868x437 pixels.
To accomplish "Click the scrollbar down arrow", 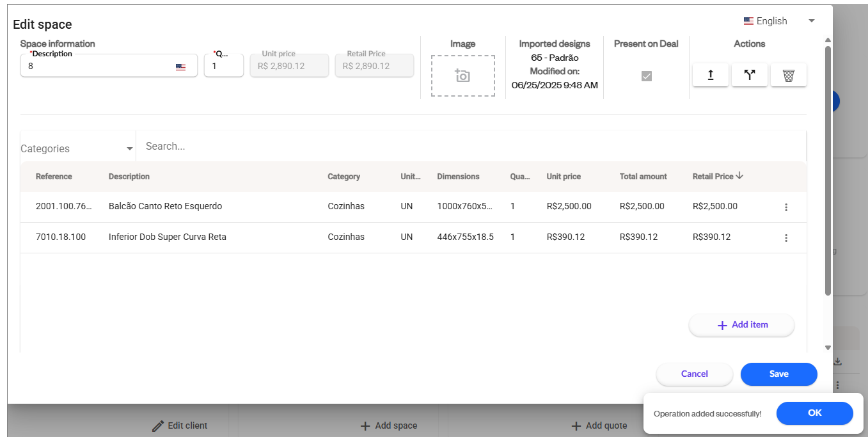I will click(828, 348).
